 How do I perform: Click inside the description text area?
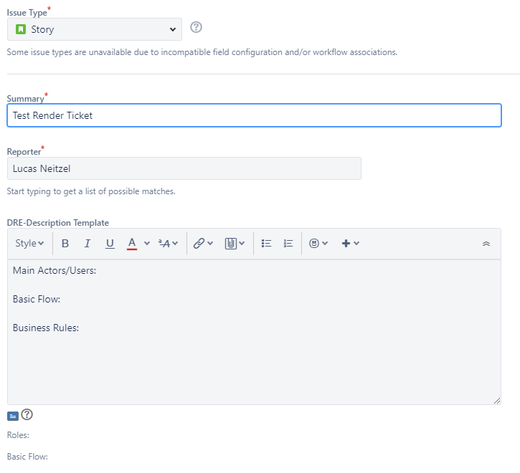(x=254, y=332)
